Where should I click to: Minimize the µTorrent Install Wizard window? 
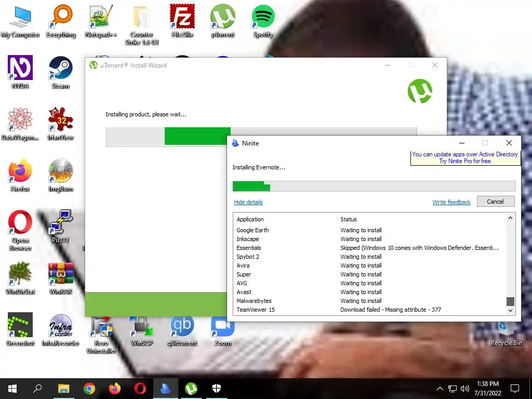[388, 65]
